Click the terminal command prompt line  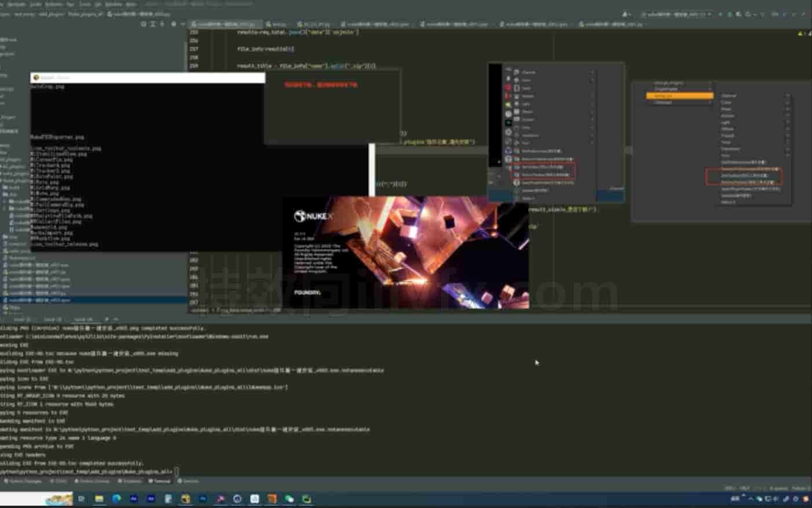coord(89,472)
